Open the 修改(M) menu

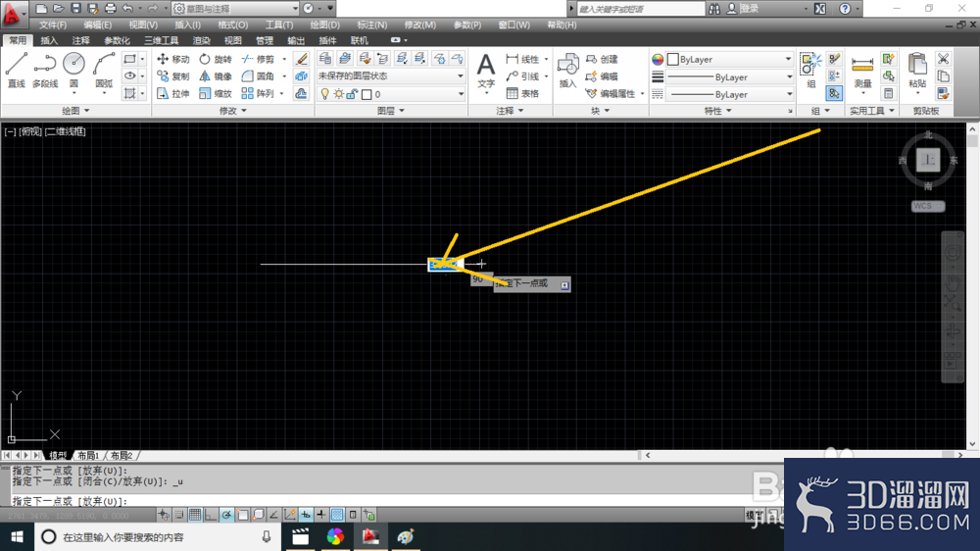pos(420,25)
